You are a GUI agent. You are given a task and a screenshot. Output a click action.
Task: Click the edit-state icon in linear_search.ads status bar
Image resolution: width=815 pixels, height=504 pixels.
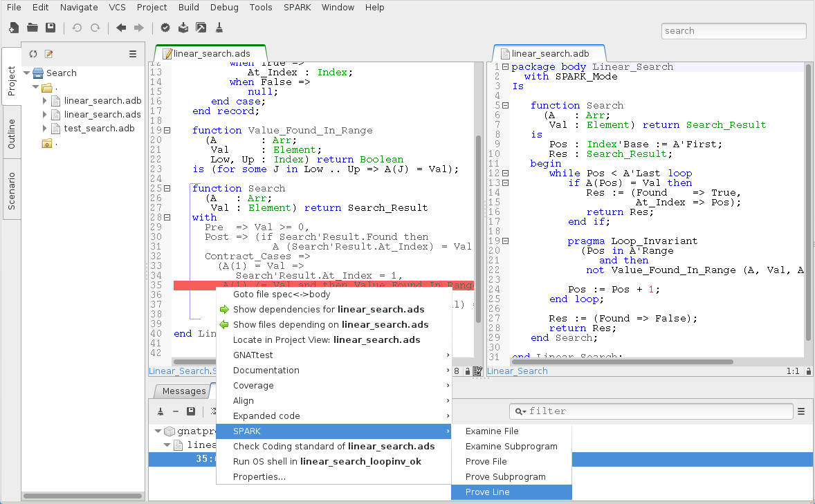tap(477, 371)
